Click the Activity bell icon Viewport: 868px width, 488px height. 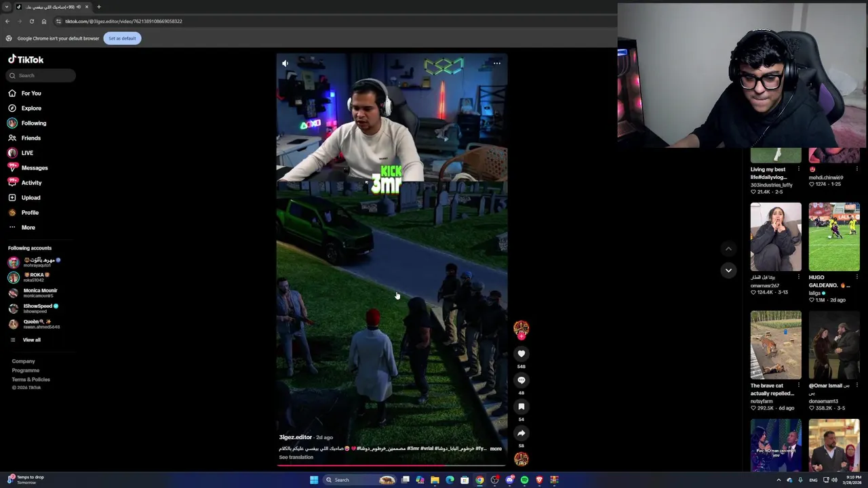(x=12, y=182)
